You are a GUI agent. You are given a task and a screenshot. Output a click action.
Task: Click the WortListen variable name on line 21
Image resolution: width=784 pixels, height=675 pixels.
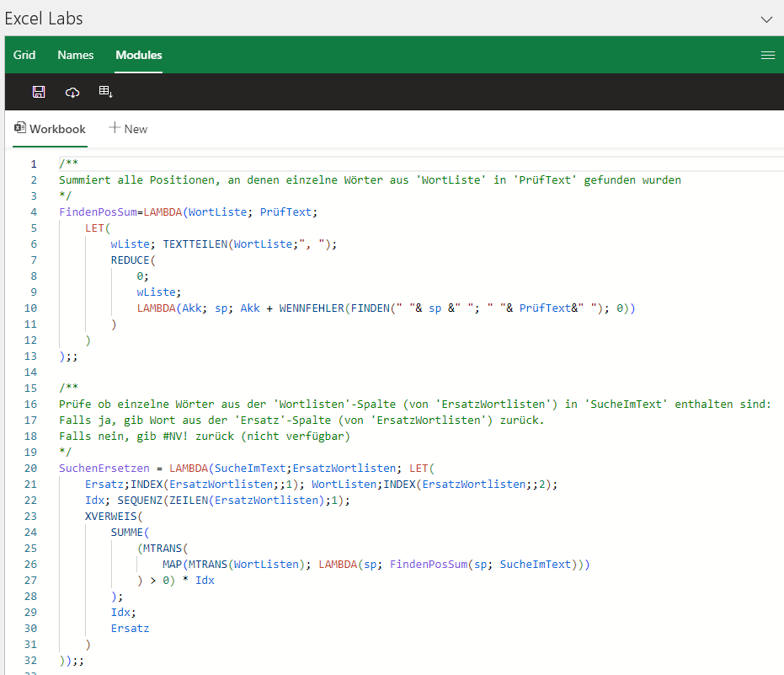[344, 485]
